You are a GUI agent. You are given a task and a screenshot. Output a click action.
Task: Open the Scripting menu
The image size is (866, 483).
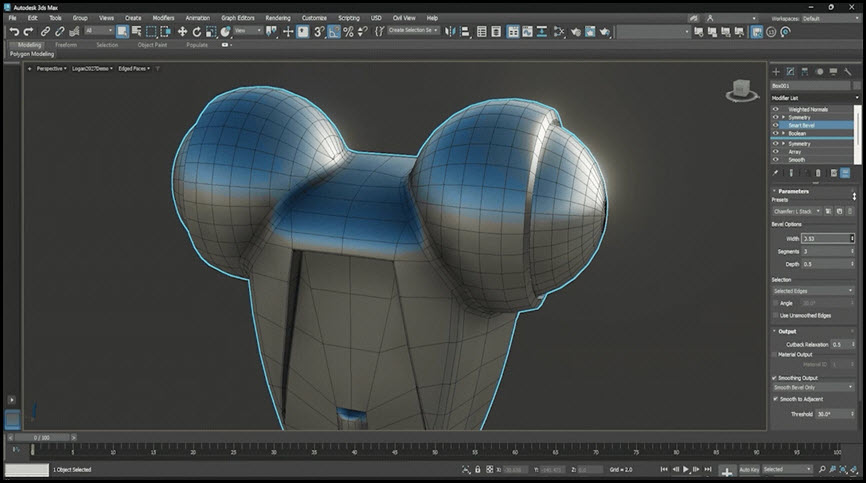pos(348,18)
